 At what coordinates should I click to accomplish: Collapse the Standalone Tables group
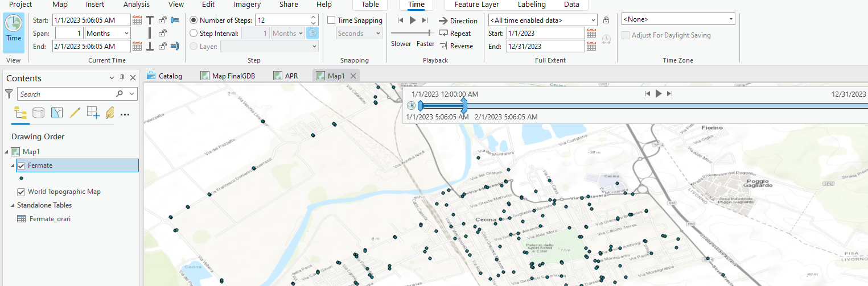tap(13, 205)
